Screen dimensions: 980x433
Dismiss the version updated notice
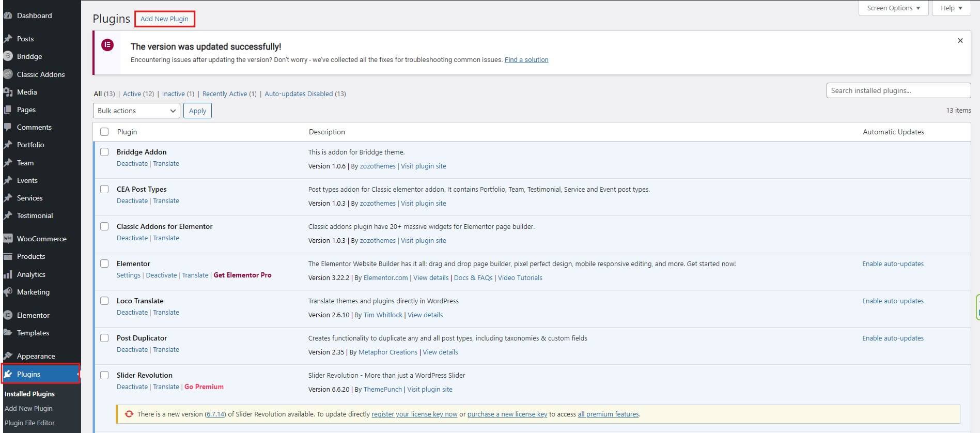pos(960,41)
